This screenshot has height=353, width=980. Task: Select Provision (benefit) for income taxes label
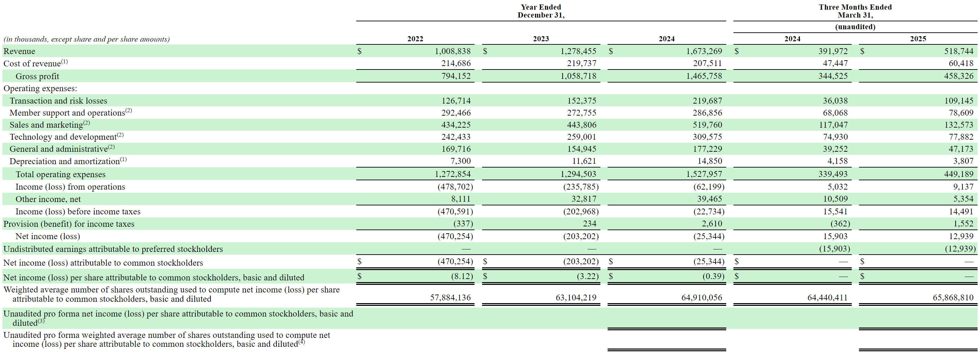(69, 224)
